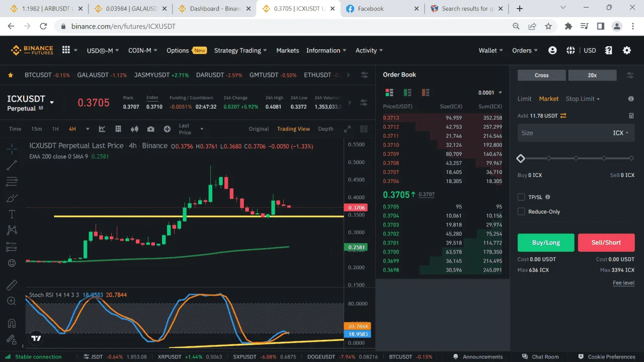Show only asks order book view

click(426, 93)
